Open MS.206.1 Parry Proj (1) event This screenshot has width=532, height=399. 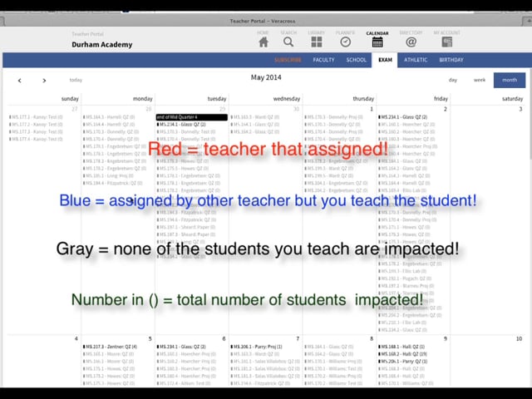tap(257, 347)
